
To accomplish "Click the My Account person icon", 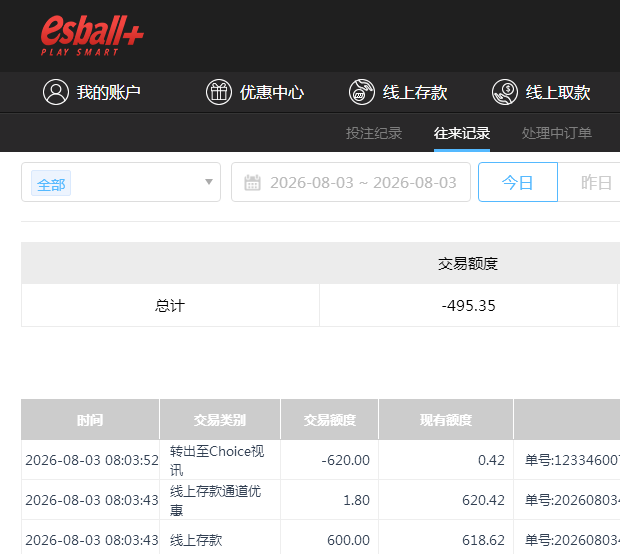I will click(56, 92).
